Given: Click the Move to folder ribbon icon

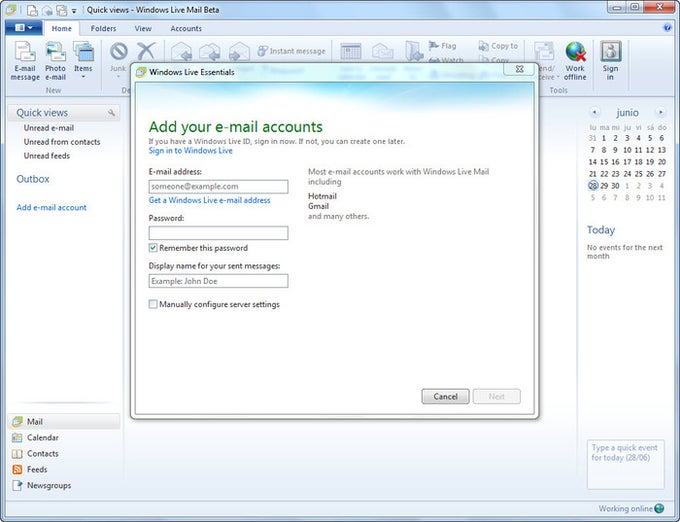Looking at the screenshot, I should point(414,51).
